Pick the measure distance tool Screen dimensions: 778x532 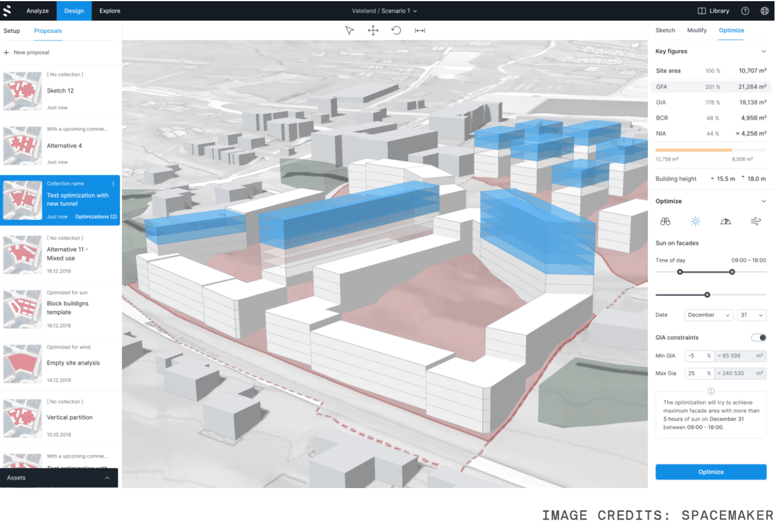(420, 30)
